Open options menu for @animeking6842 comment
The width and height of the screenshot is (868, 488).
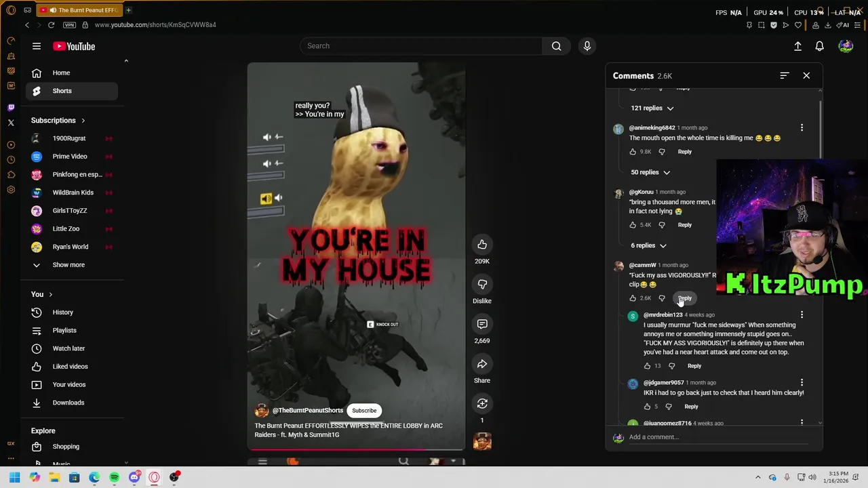point(802,128)
